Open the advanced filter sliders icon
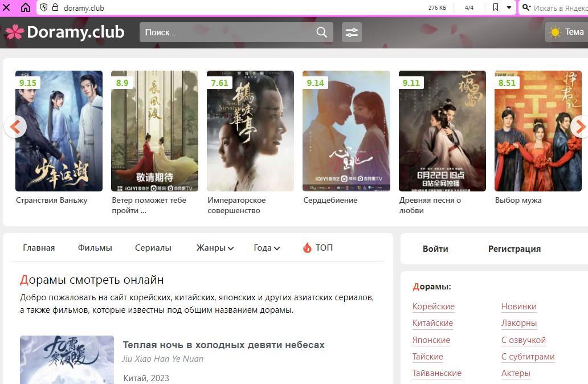Viewport: 588px width, 384px height. coord(352,32)
